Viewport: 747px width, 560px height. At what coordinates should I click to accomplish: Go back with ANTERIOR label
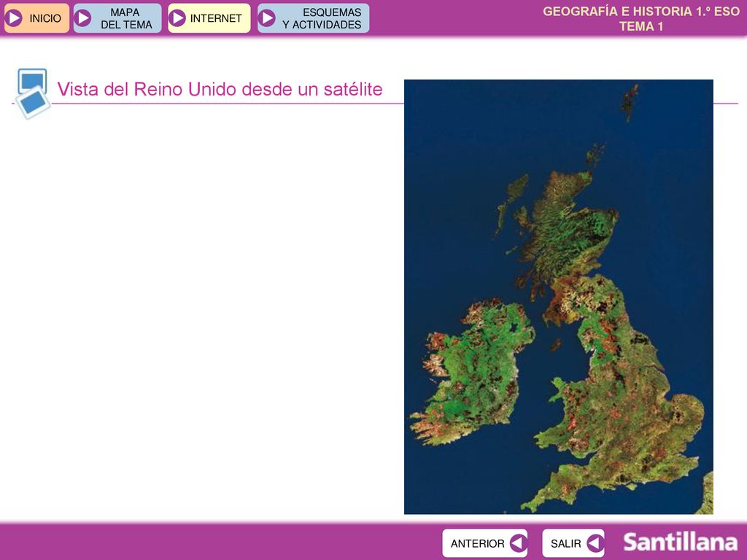[x=477, y=543]
